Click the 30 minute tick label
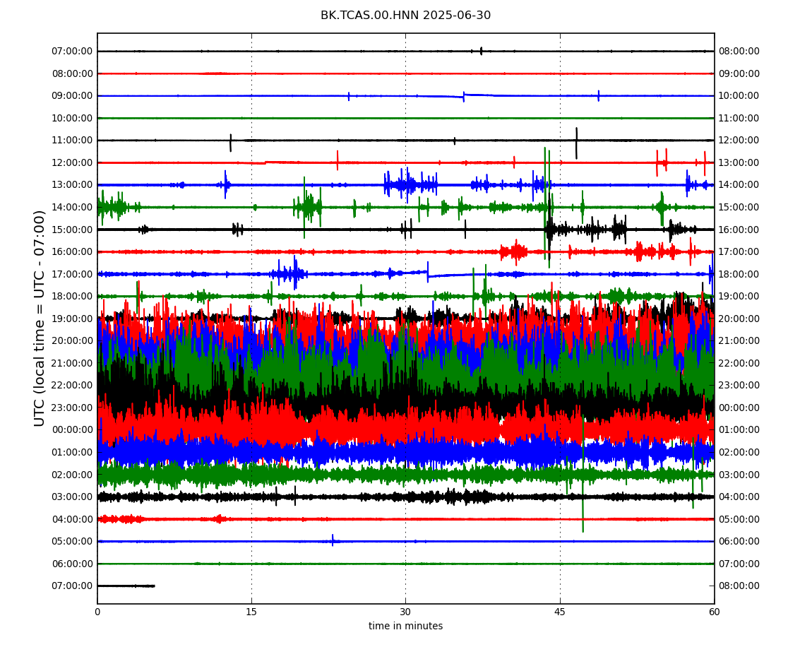 click(405, 612)
